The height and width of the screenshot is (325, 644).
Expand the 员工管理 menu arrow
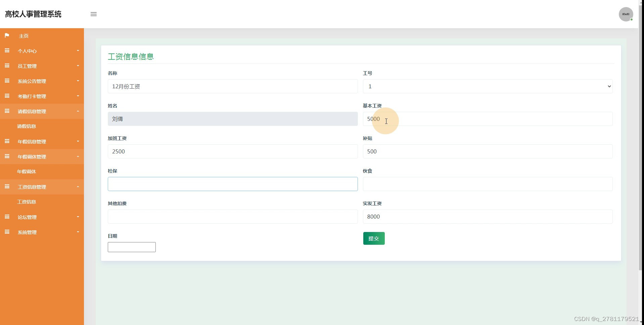tap(78, 66)
